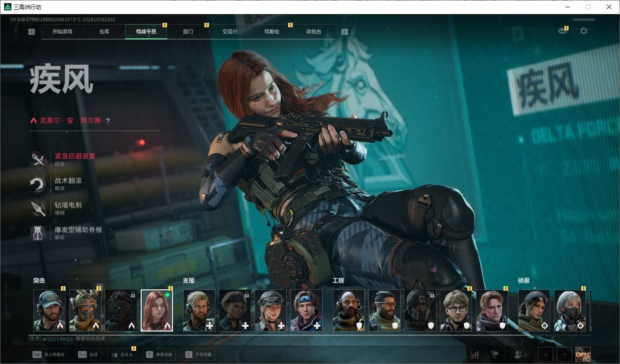Select the blond bearded support operator
The height and width of the screenshot is (364, 620).
pos(199,310)
